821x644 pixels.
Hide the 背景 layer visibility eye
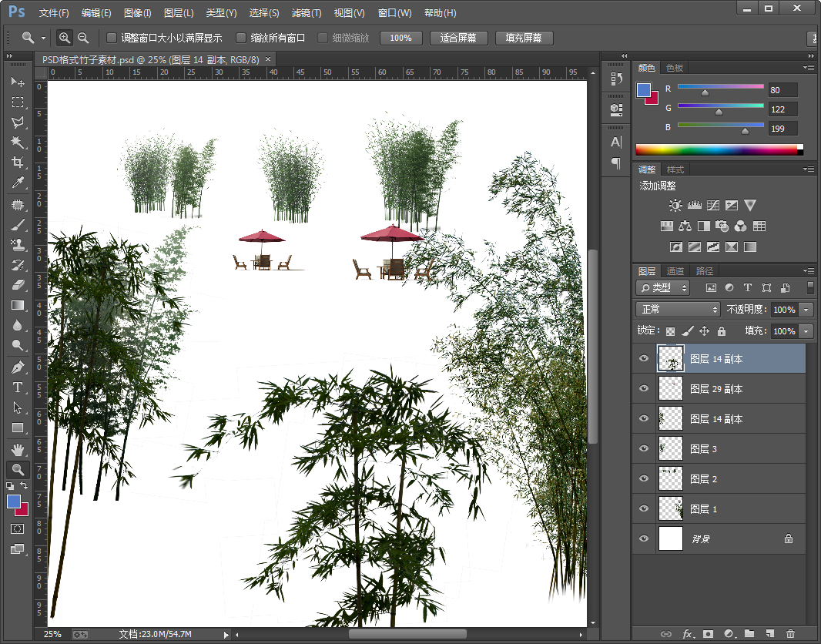click(x=644, y=539)
